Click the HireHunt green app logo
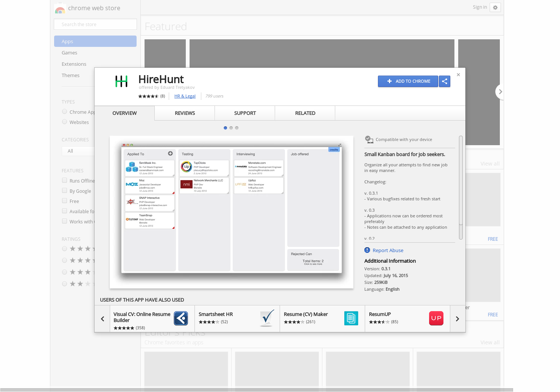Image resolution: width=560 pixels, height=392 pixels. coord(121,81)
